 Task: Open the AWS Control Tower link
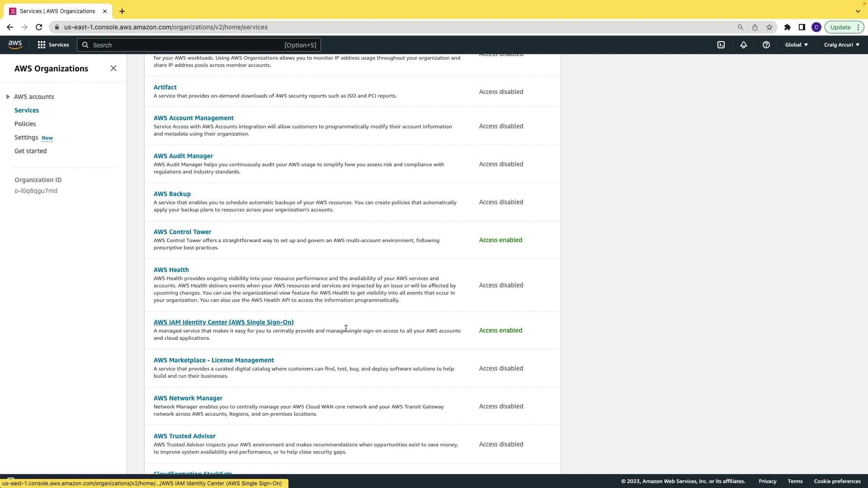click(x=182, y=232)
